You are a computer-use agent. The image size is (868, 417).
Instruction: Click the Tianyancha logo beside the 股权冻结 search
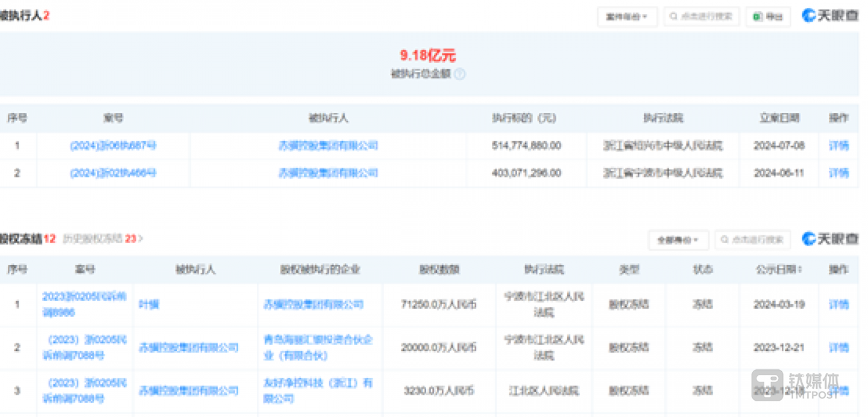tap(830, 239)
